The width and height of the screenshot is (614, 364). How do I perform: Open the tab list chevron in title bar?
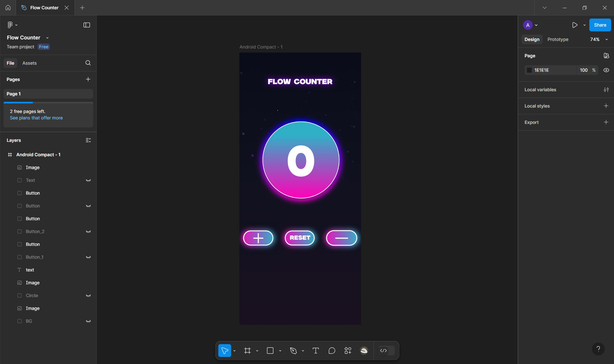[x=545, y=8]
